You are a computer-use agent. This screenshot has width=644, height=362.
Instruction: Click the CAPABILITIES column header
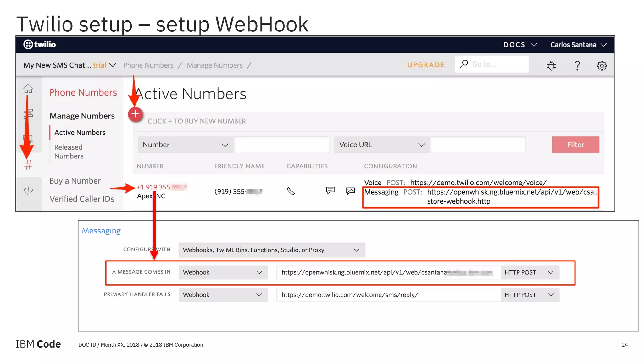point(307,166)
